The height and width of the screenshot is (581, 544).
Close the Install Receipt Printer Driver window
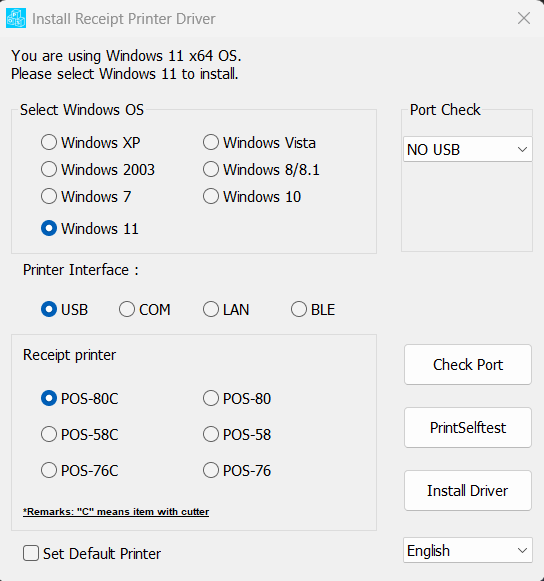point(524,18)
